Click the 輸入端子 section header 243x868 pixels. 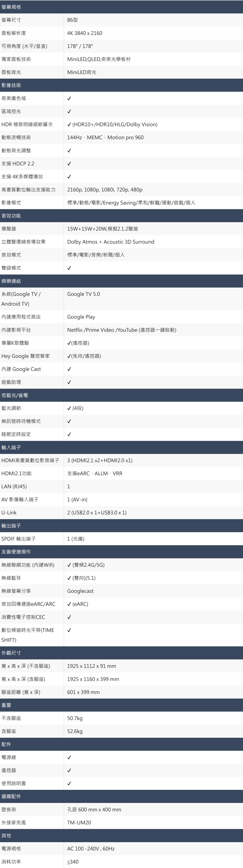[x=11, y=447]
